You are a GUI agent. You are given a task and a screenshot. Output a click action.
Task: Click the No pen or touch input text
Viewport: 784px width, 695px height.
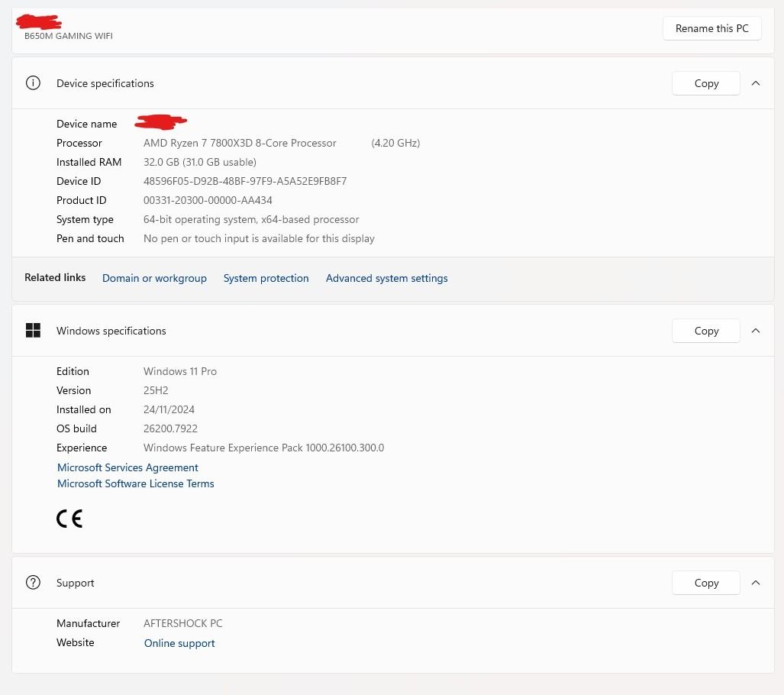coord(259,239)
